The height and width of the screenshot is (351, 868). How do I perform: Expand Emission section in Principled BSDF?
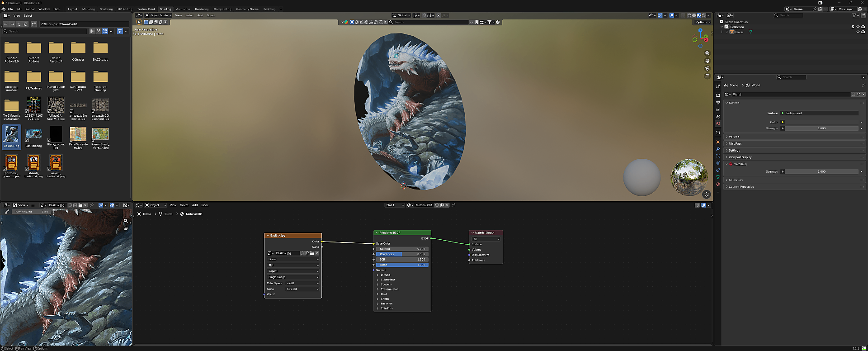[x=387, y=304]
